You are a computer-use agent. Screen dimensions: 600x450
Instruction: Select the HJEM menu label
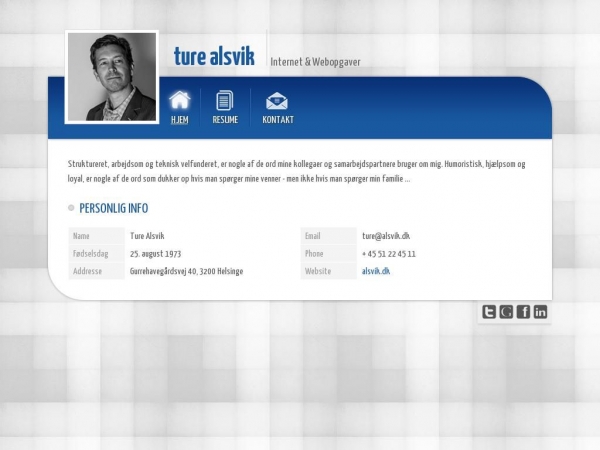click(x=179, y=120)
